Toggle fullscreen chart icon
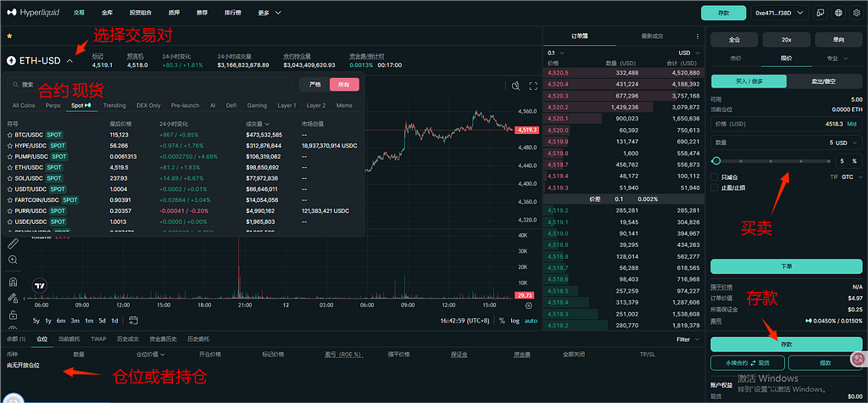 click(533, 87)
